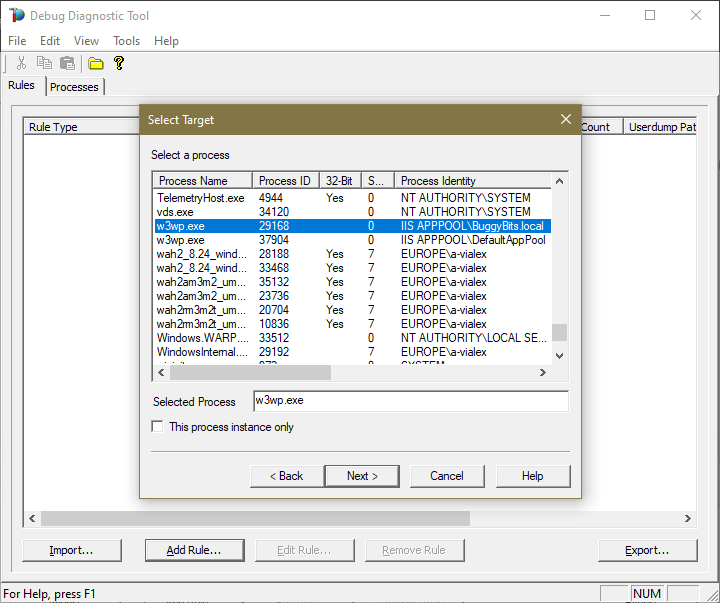Click the Export... button
720x603 pixels.
point(647,550)
